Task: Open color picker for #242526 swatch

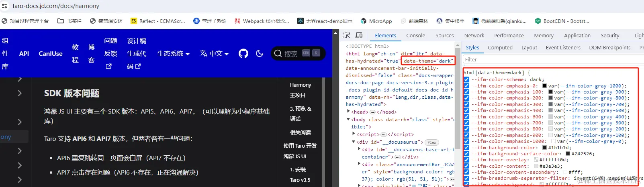Action: tap(568, 153)
